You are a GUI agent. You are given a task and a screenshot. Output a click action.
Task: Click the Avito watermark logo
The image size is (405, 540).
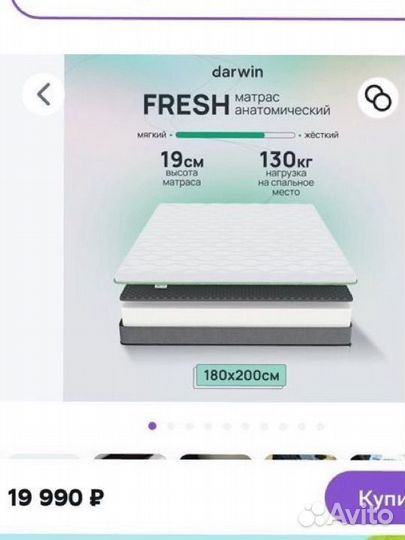coord(346,515)
